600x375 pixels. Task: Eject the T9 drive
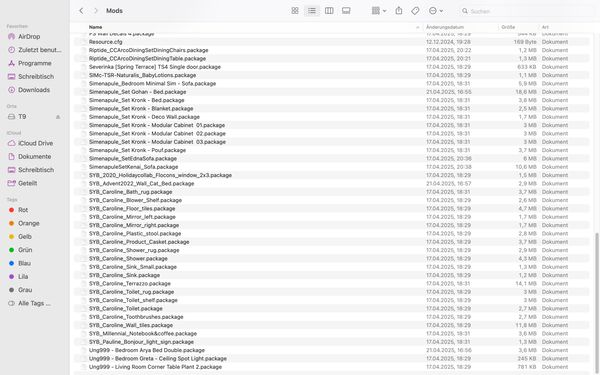point(58,117)
